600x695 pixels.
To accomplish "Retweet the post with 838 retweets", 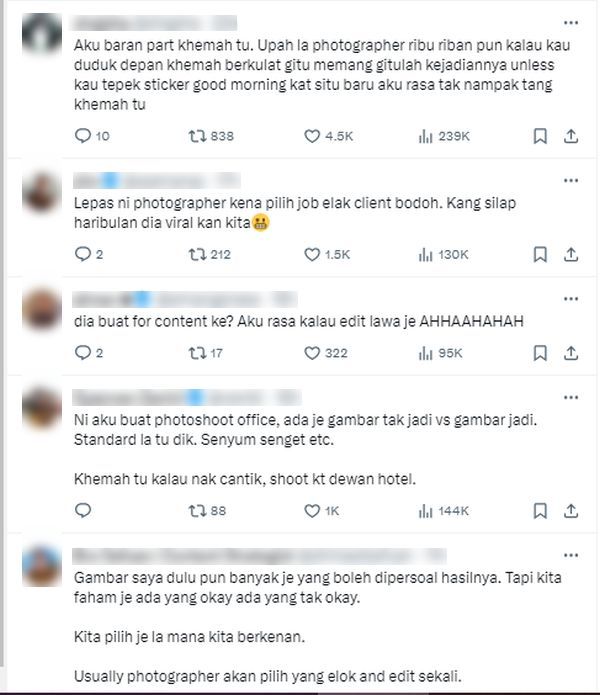I will 211,136.
